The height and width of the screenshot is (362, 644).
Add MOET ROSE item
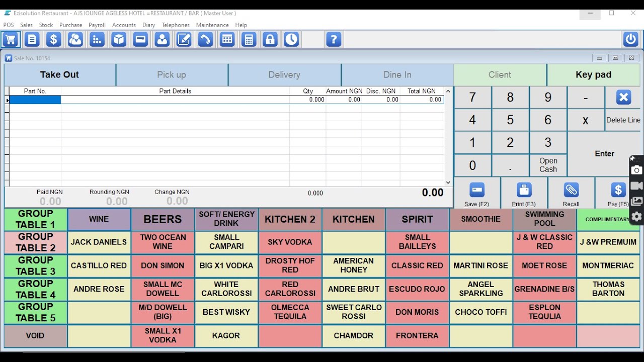tap(544, 265)
